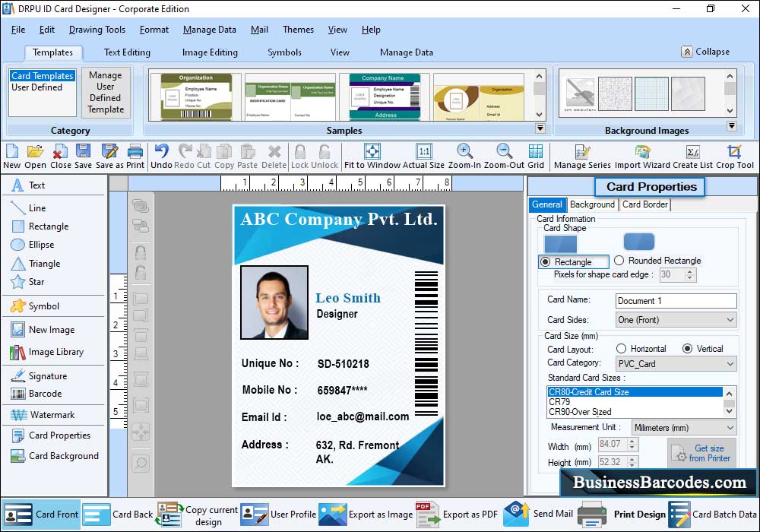Switch to the Symbols ribbon tab
This screenshot has height=532, width=760.
click(x=284, y=52)
